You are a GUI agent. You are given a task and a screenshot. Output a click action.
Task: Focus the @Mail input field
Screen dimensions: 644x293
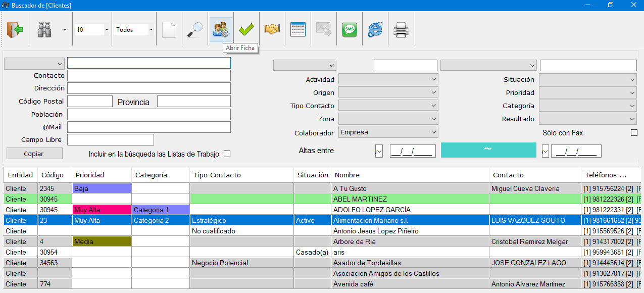click(149, 127)
